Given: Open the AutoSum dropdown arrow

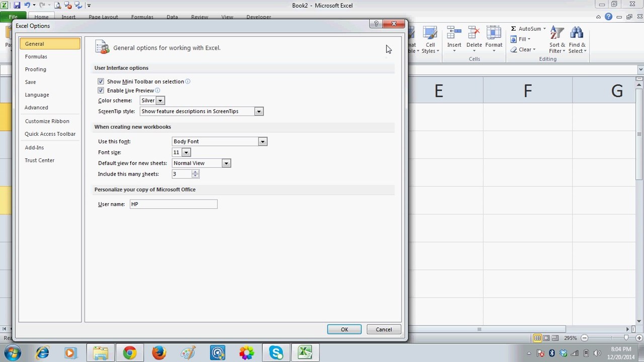Looking at the screenshot, I should (544, 29).
